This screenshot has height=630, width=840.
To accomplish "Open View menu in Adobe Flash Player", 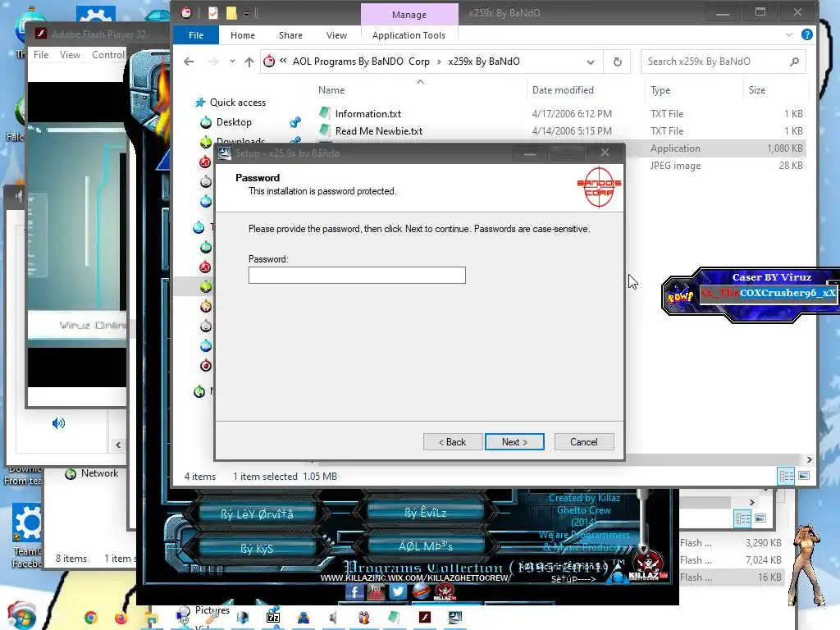I will 71,55.
